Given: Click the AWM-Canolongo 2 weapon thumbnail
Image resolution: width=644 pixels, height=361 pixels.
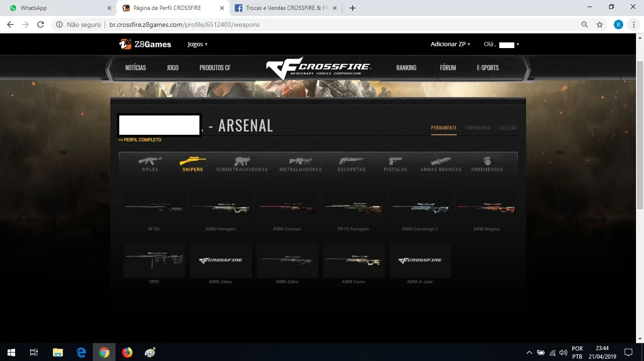Looking at the screenshot, I should [x=420, y=207].
